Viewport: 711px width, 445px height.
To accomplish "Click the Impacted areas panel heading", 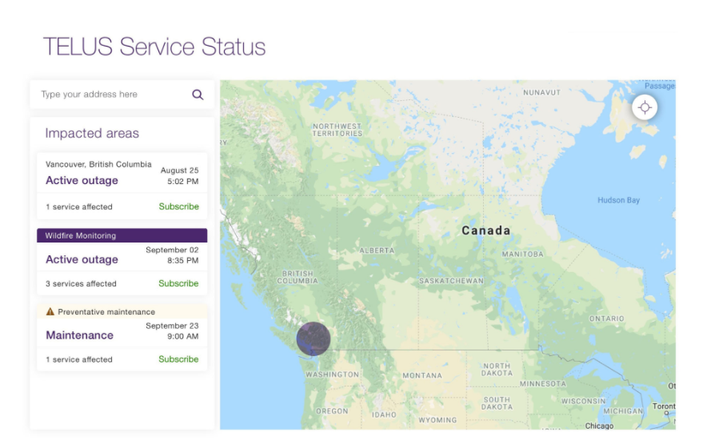I will [x=92, y=134].
